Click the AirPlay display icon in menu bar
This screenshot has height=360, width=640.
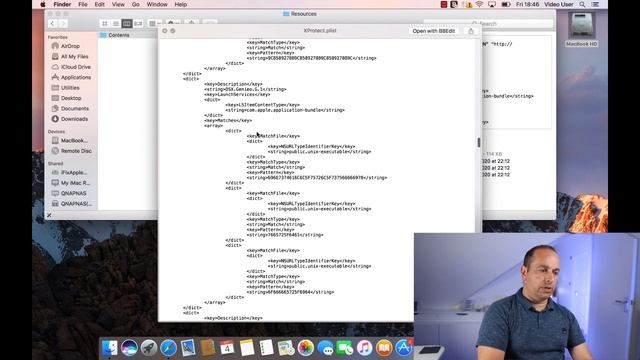pyautogui.click(x=492, y=4)
